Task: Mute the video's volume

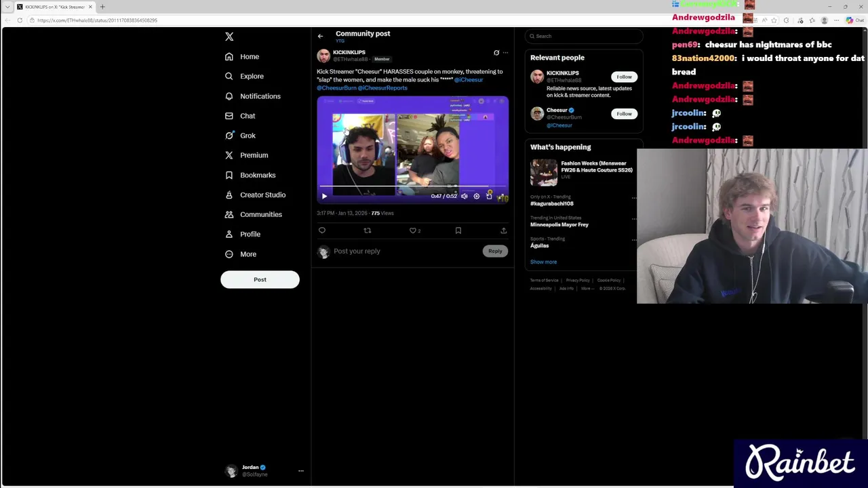Action: tap(464, 196)
